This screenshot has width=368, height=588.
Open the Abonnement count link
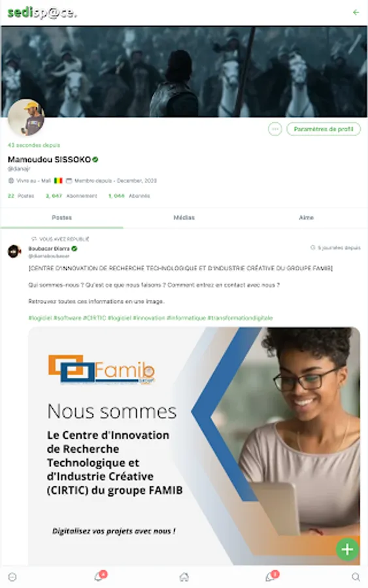[71, 196]
